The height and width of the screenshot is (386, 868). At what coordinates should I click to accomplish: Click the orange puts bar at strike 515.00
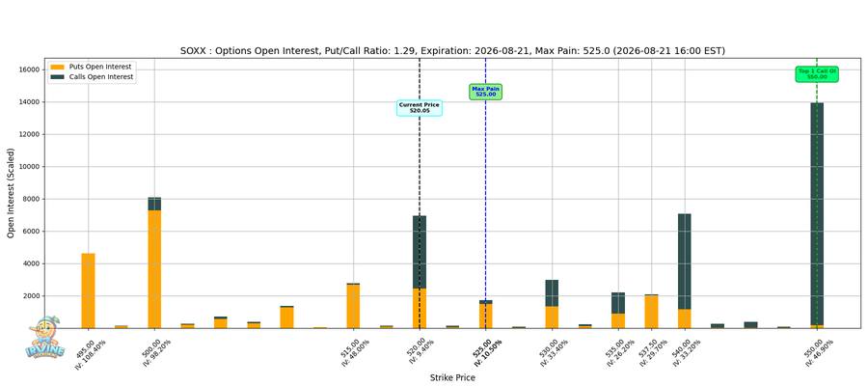353,306
